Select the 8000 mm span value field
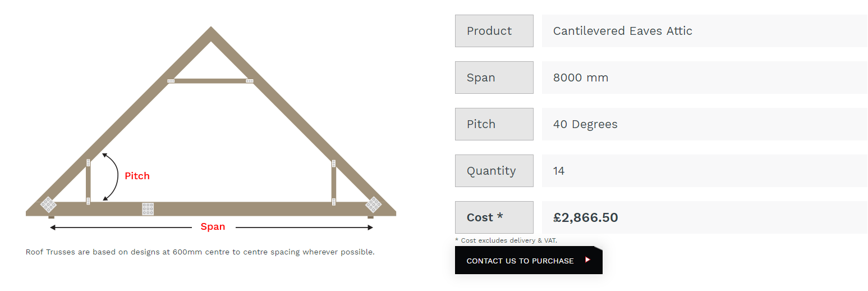The image size is (868, 291). [x=581, y=78]
